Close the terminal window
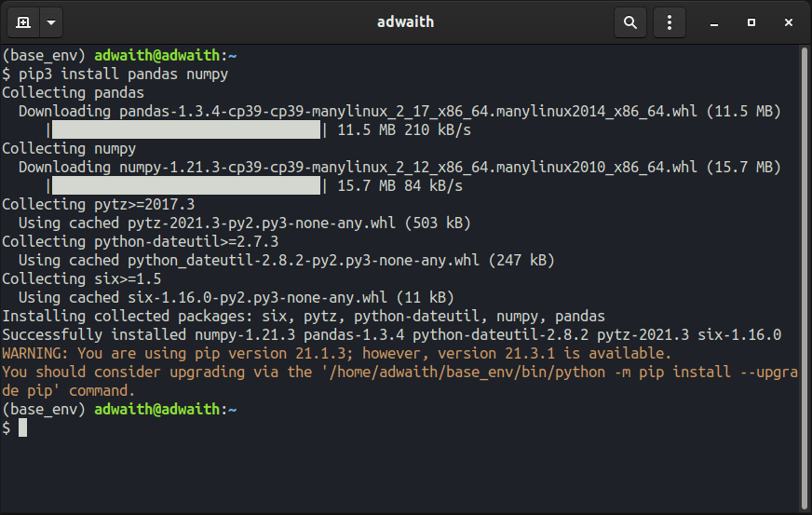Viewport: 812px width, 515px height. point(789,22)
